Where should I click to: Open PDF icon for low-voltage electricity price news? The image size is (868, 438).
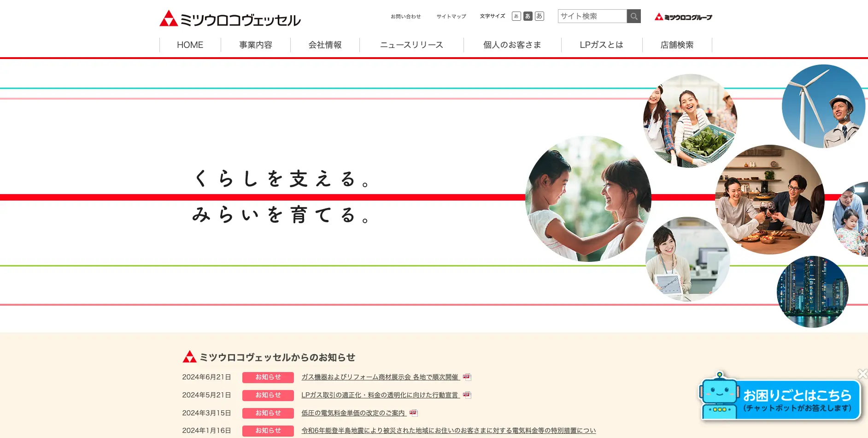coord(413,413)
